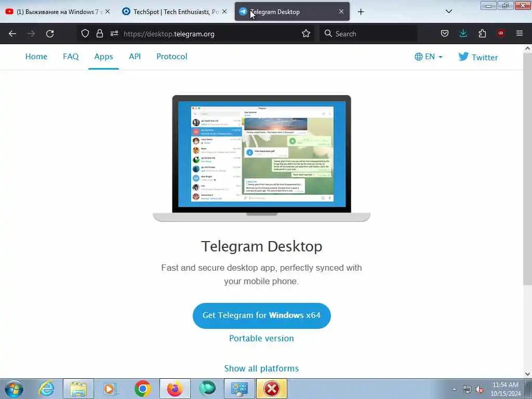This screenshot has height=399, width=532.
Task: Click the scrollbar up arrow
Action: pyautogui.click(x=527, y=48)
